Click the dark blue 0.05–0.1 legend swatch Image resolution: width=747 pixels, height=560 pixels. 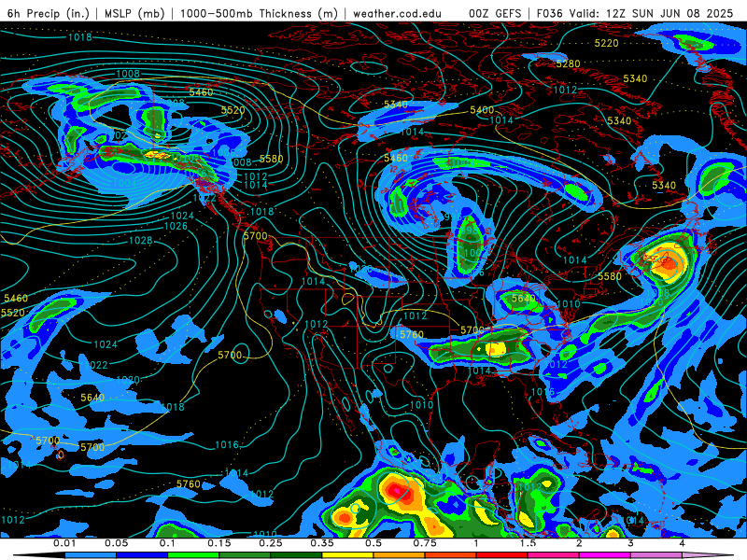142,555
